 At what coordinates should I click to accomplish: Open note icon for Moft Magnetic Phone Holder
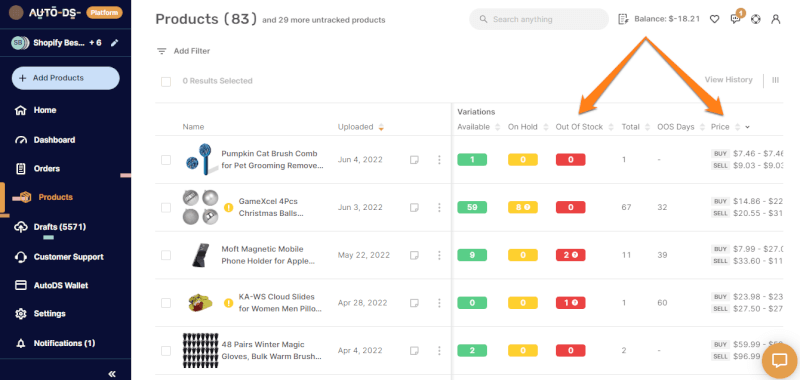(x=414, y=255)
